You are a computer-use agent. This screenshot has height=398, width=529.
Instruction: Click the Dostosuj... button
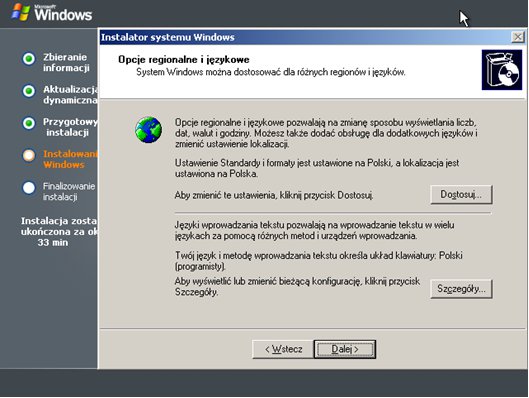[461, 195]
